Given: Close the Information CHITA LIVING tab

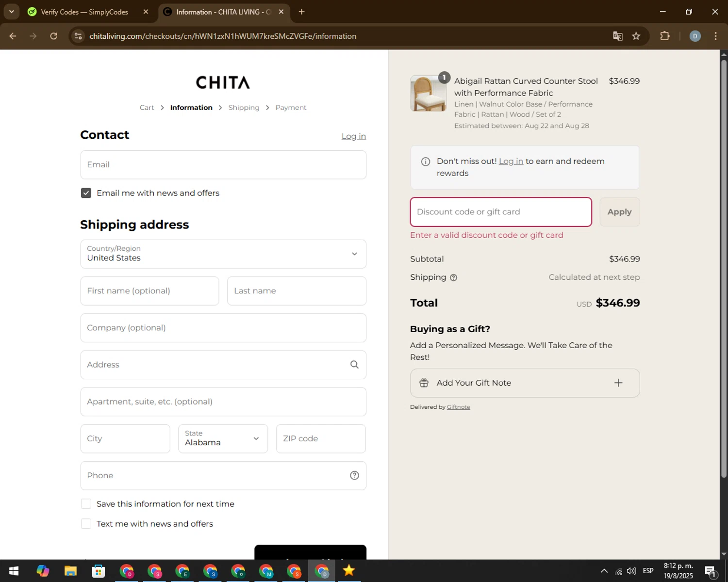Looking at the screenshot, I should [281, 12].
